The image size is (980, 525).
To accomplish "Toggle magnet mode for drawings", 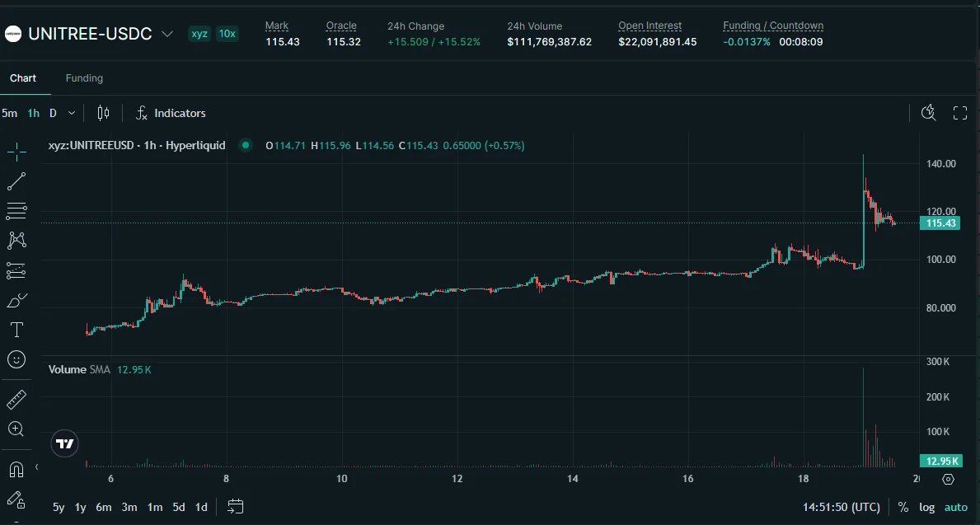I will coord(16,469).
